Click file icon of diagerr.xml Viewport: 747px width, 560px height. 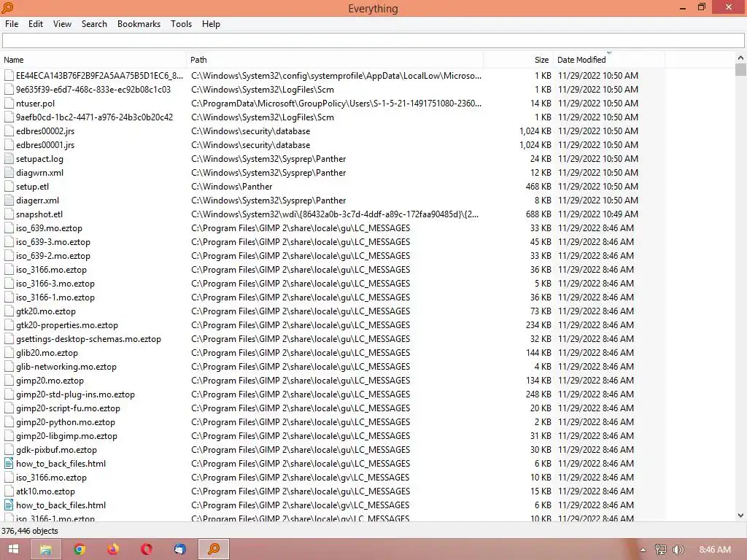point(9,201)
